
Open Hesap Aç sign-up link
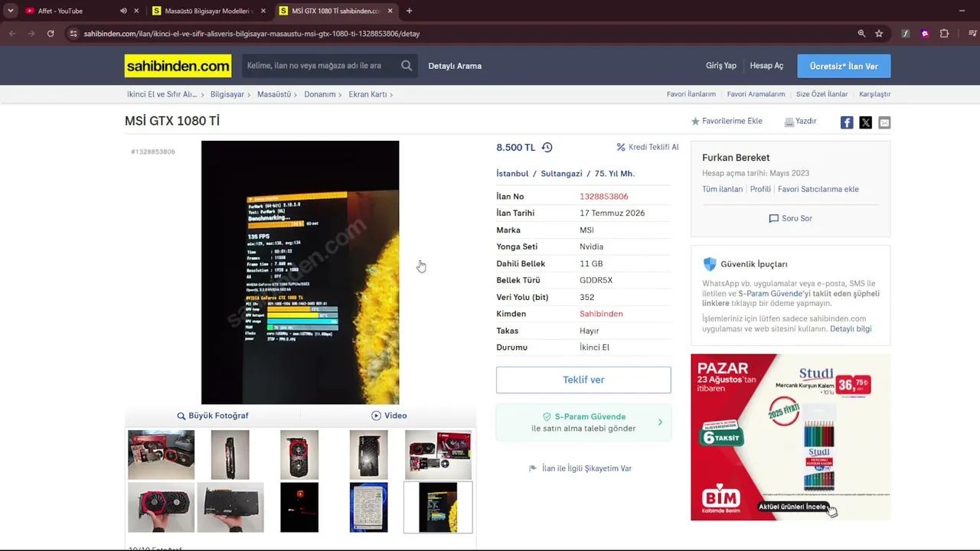[x=766, y=66]
